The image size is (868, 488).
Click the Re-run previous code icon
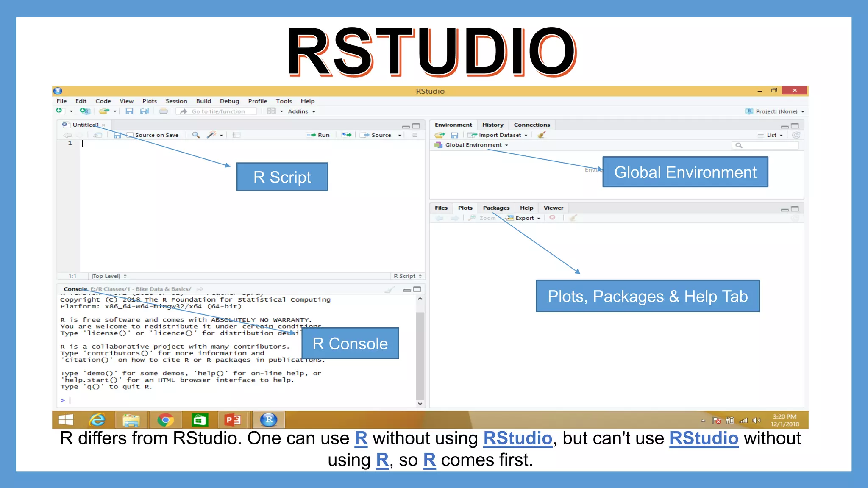click(347, 135)
